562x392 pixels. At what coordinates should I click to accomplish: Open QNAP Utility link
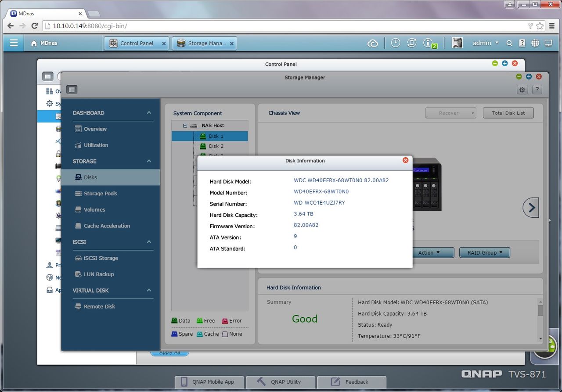[x=281, y=382]
